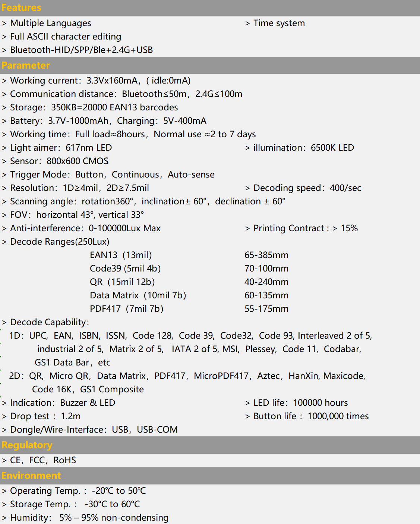Screen dimensions: 420x524
Task: Select the CE, FCC, RoHS line
Action: 39,460
